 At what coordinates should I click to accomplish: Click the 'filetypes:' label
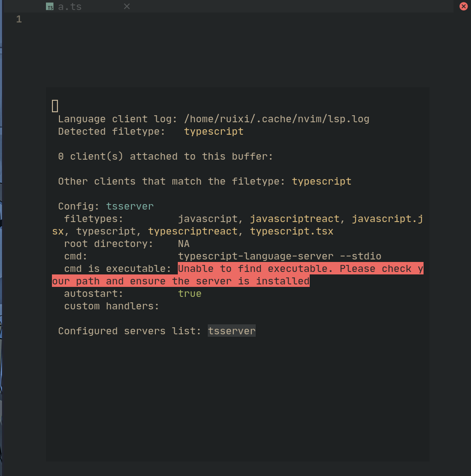click(93, 219)
